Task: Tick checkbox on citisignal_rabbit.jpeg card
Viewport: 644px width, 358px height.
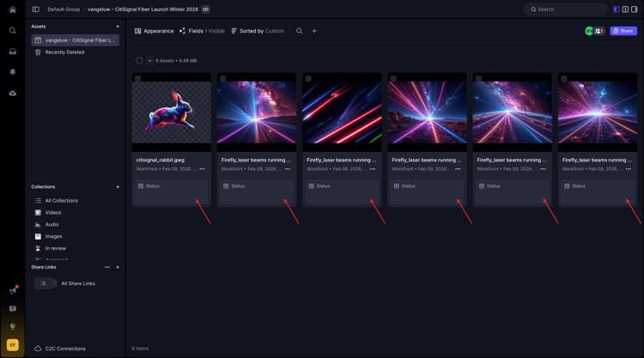Action: coord(137,78)
